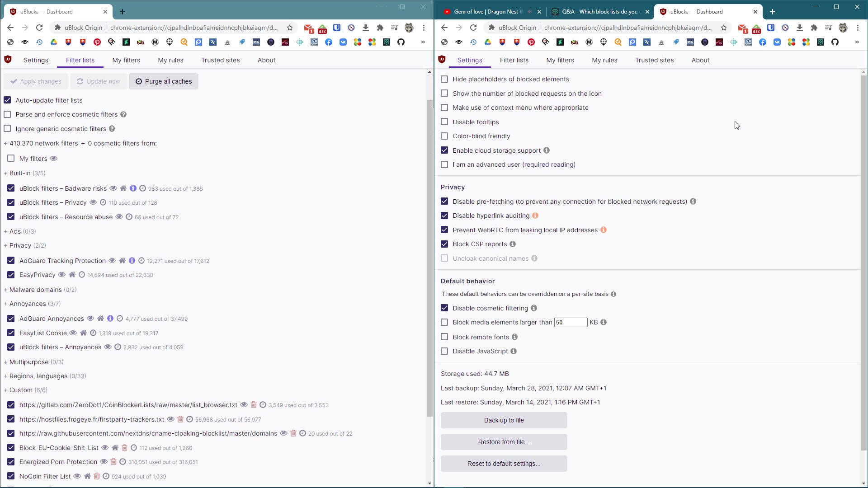Uncheck uBlock filters – Privacy list

click(11, 202)
